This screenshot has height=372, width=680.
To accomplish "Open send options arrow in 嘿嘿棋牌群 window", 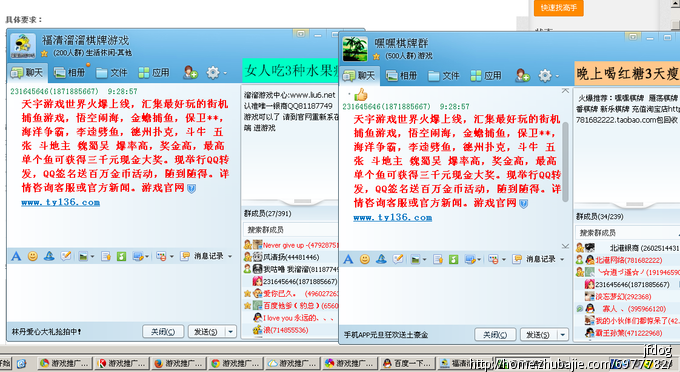I will [x=563, y=335].
